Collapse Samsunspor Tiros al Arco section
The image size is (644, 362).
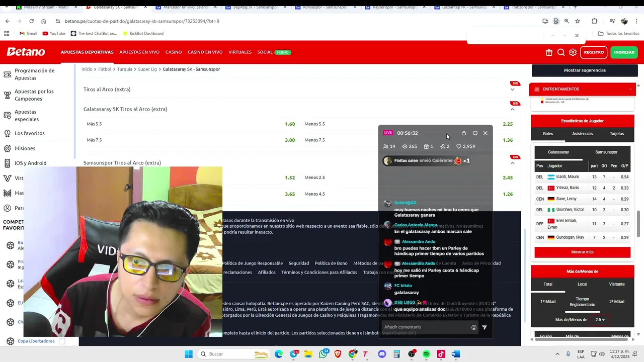[512, 163]
